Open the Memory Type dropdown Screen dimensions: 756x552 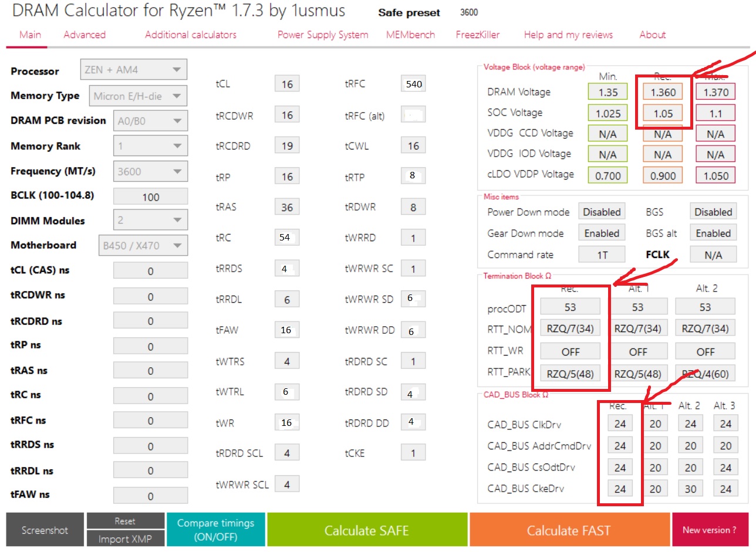pyautogui.click(x=138, y=96)
